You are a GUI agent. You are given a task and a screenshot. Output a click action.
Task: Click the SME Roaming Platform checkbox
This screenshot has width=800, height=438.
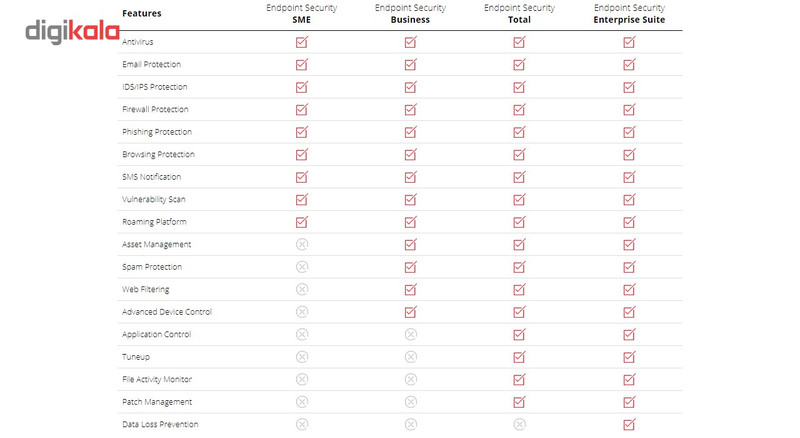pyautogui.click(x=302, y=222)
